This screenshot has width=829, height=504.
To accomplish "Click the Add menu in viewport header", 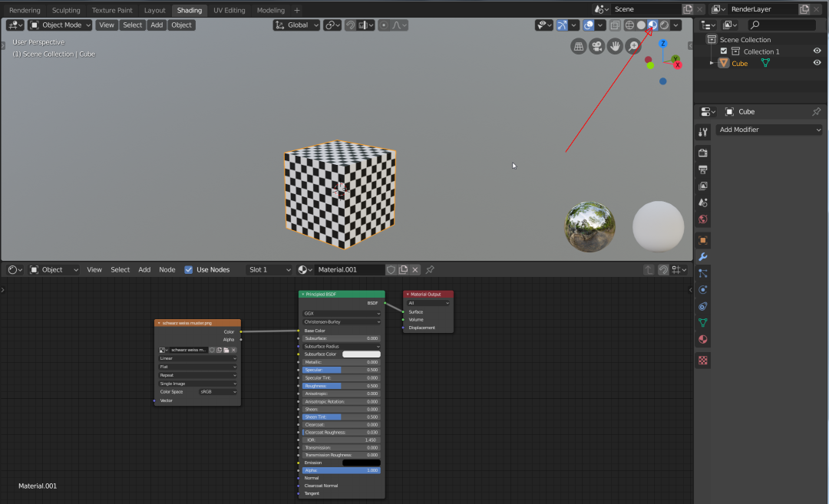I will pos(157,25).
